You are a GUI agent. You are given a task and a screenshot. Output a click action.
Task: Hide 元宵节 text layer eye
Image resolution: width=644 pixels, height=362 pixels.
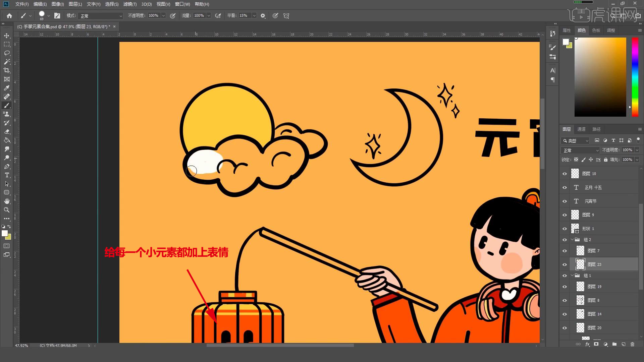pyautogui.click(x=565, y=201)
